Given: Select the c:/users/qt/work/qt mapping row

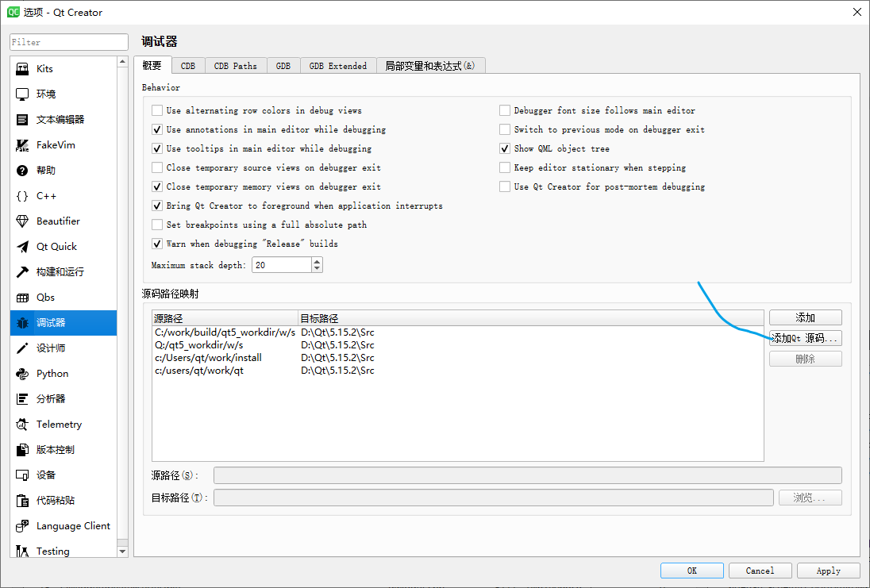Looking at the screenshot, I should click(x=458, y=371).
